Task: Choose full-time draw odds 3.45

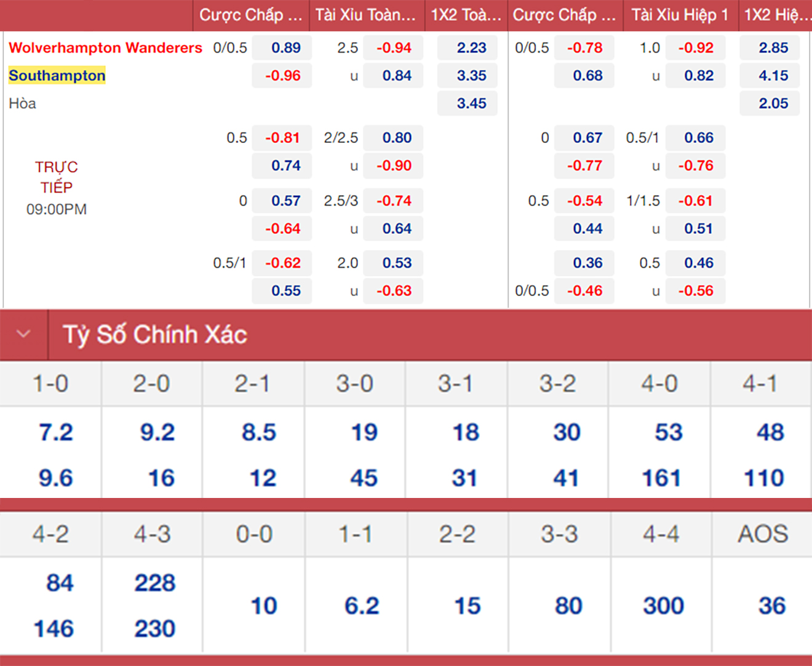Action: click(x=471, y=103)
